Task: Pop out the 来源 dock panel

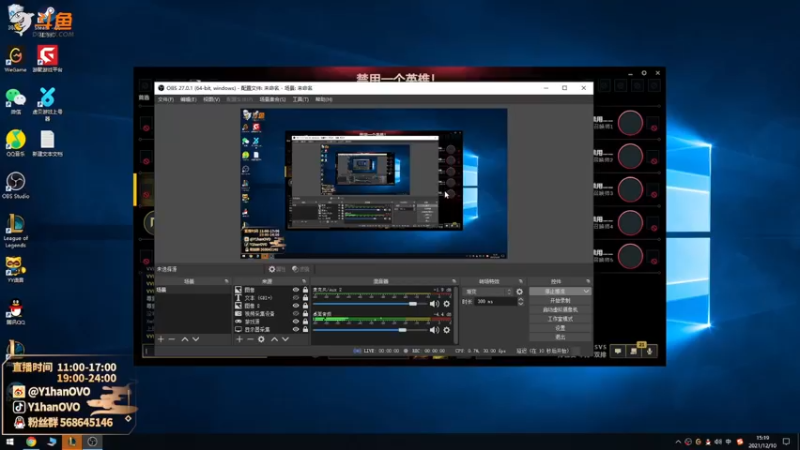Action: [304, 281]
